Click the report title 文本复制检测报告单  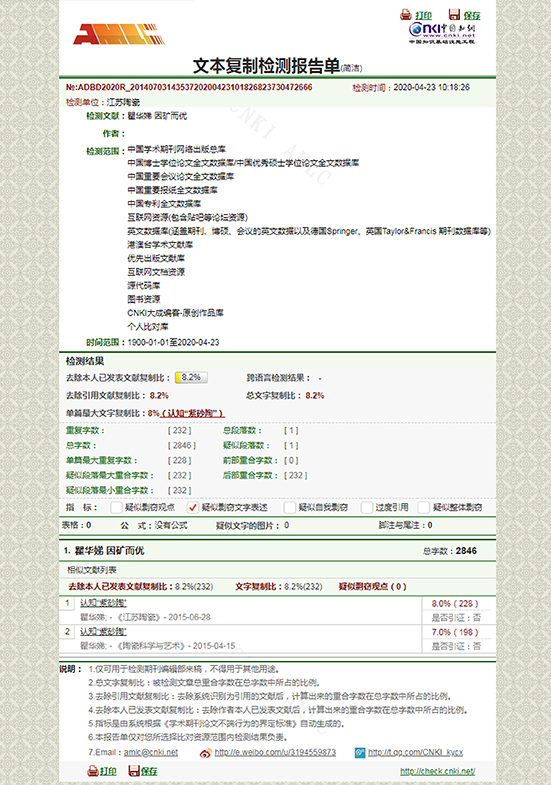[x=266, y=66]
